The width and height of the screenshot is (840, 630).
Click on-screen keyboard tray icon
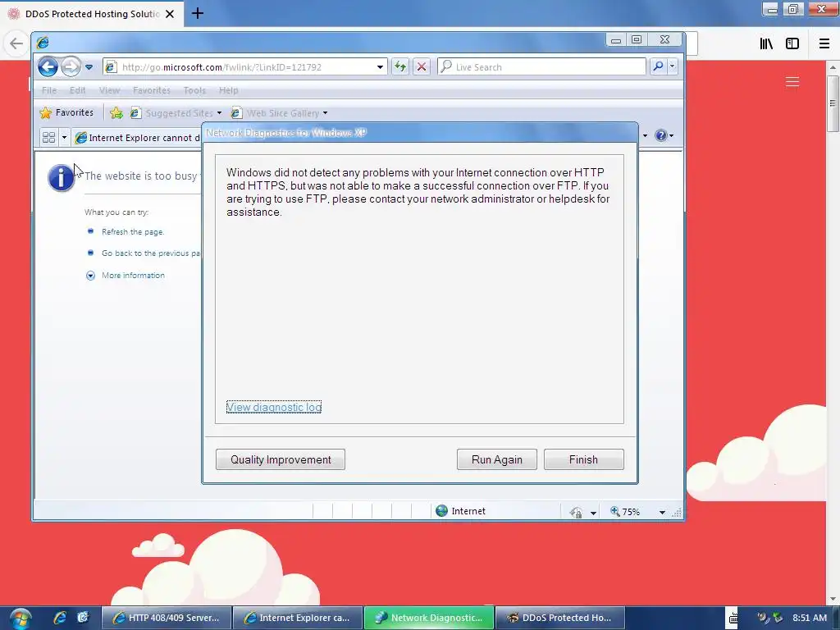pyautogui.click(x=734, y=619)
